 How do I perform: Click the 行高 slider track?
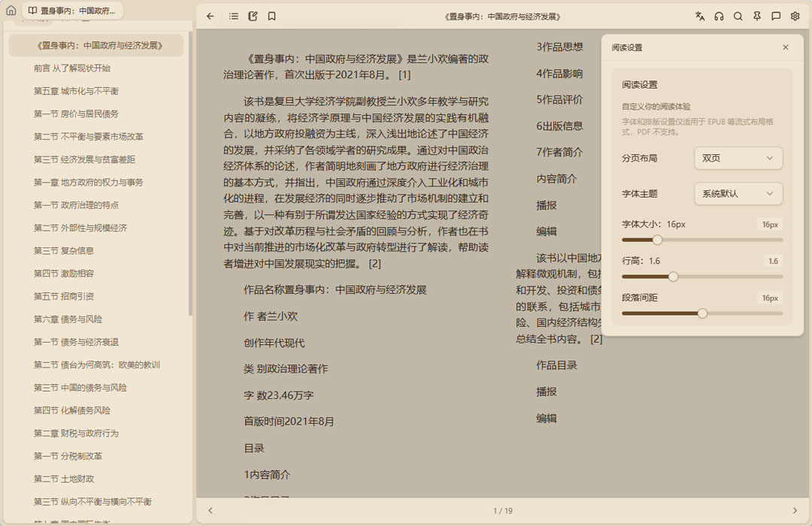coord(702,277)
